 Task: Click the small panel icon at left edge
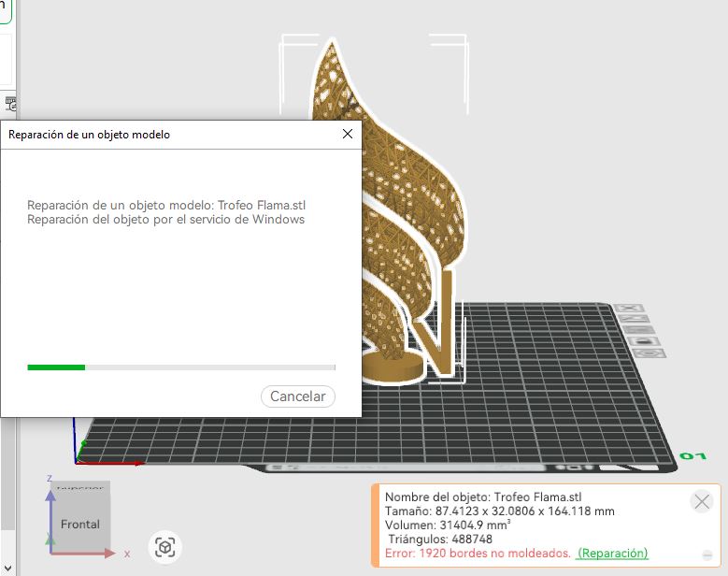(8, 101)
